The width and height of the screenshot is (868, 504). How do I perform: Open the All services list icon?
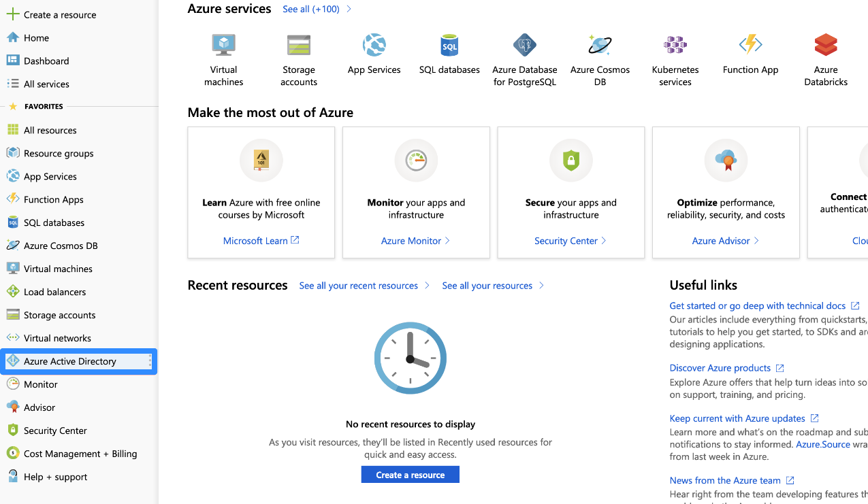coord(12,84)
